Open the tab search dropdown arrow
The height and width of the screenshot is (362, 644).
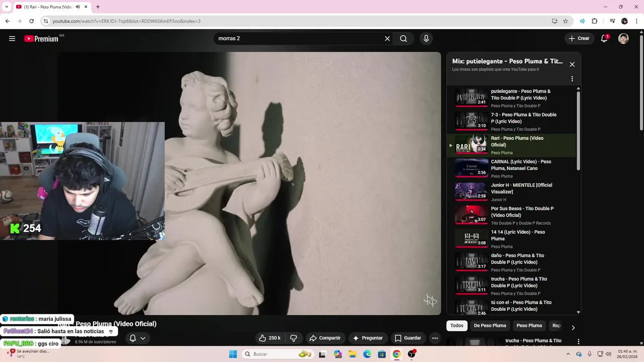click(x=7, y=7)
